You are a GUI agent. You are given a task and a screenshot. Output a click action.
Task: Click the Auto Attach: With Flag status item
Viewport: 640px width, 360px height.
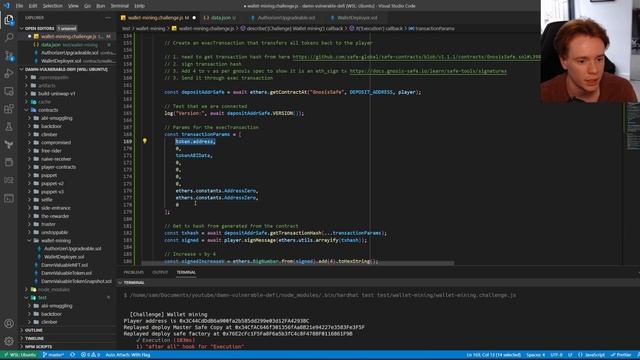[128, 355]
